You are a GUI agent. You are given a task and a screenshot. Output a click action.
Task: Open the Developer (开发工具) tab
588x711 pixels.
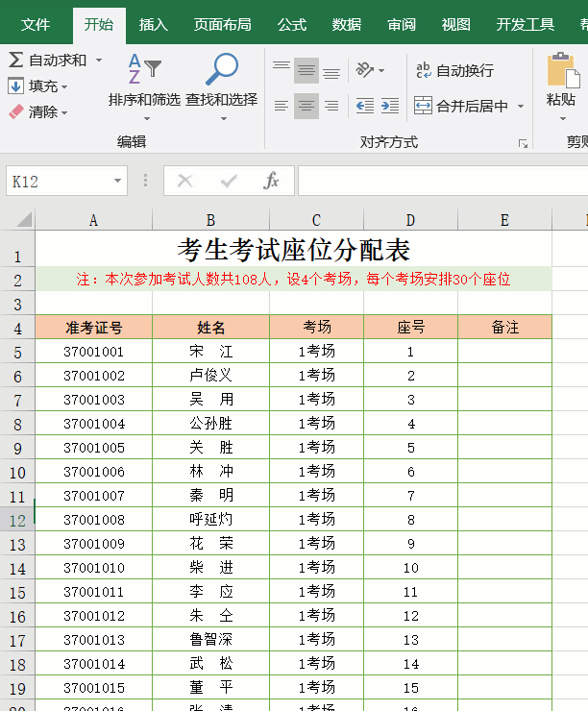pos(525,24)
